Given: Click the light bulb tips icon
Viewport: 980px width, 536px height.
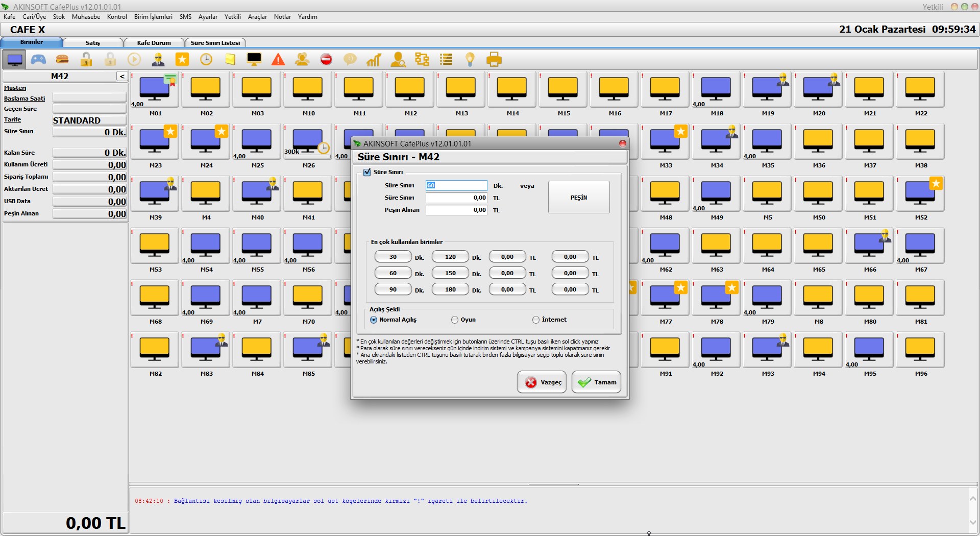Looking at the screenshot, I should pyautogui.click(x=470, y=60).
